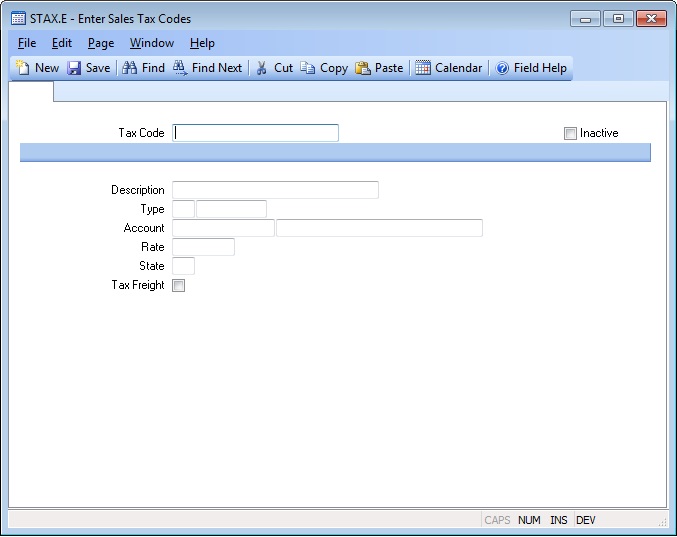Click the Type code field

[183, 209]
